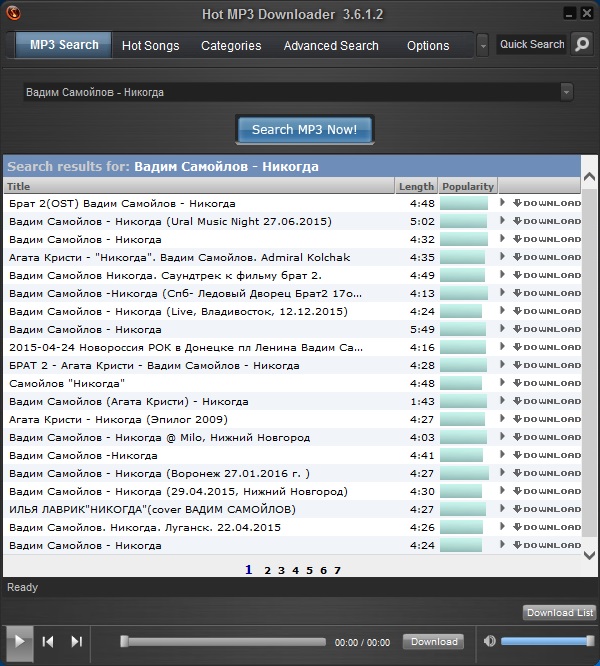Play preview of the 5:49 length track
600x666 pixels.
(502, 328)
